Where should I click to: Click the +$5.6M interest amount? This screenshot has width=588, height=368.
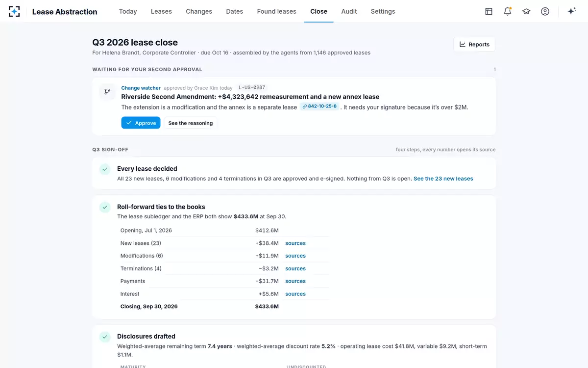click(269, 294)
